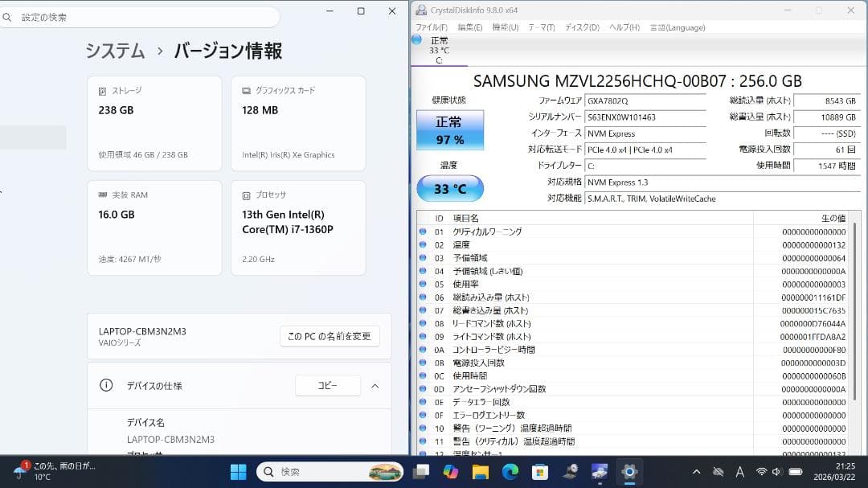This screenshot has width=868, height=488.
Task: Collapse the デバイスの仕様 section
Action: click(x=375, y=385)
